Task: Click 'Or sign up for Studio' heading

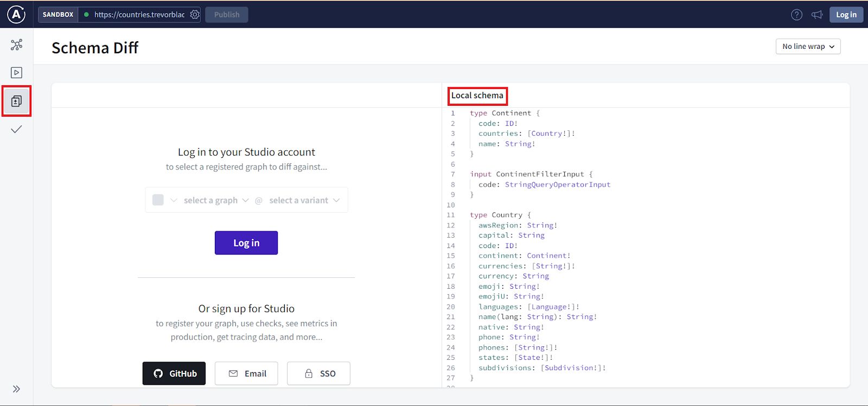Action: pos(246,308)
